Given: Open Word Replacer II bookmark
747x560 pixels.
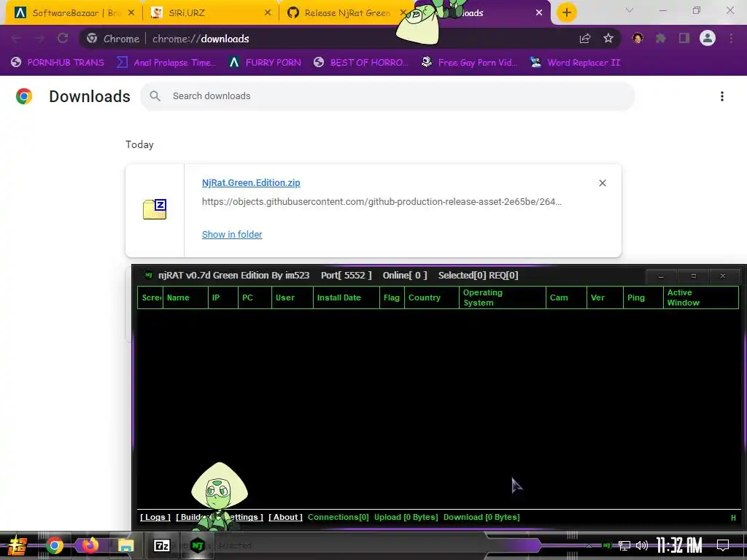Looking at the screenshot, I should click(576, 63).
